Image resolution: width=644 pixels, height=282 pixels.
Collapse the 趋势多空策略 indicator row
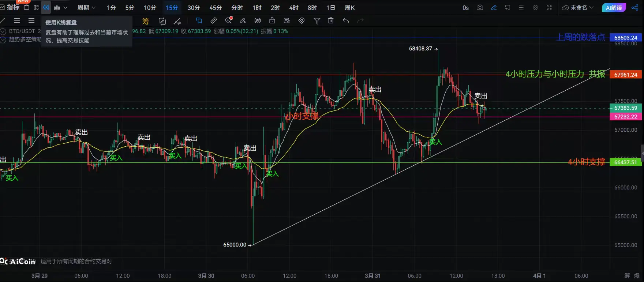[3, 40]
